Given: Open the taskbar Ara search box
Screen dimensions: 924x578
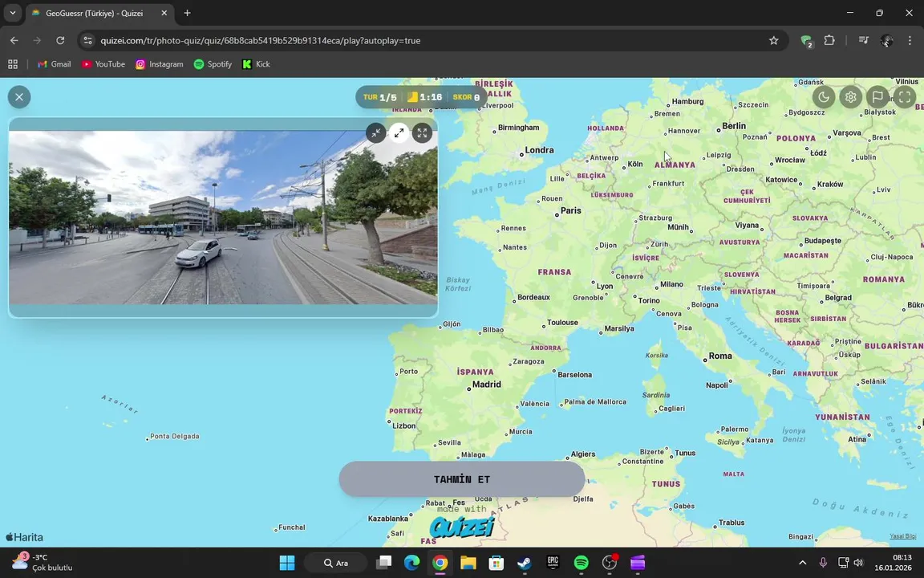Looking at the screenshot, I should coord(336,563).
